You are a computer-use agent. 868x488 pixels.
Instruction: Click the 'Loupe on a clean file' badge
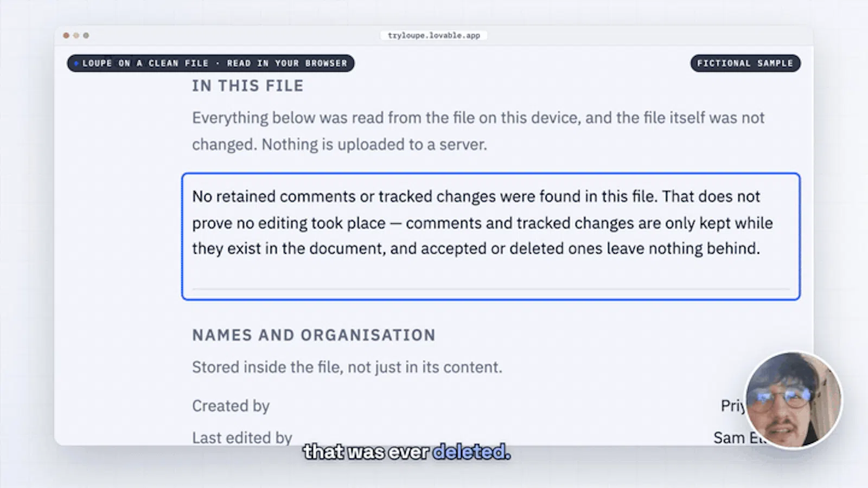click(210, 63)
